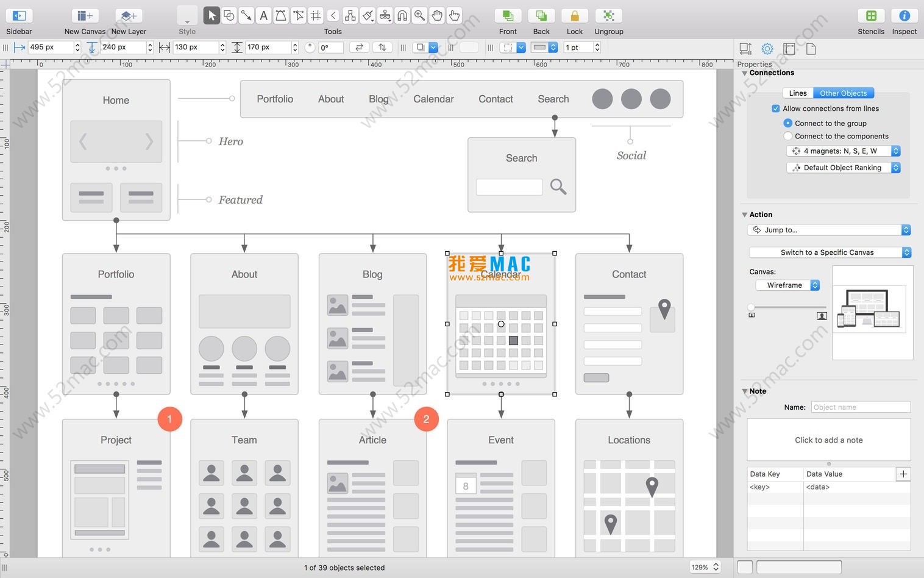The height and width of the screenshot is (578, 924).
Task: Collapse the Note section
Action: pos(744,391)
